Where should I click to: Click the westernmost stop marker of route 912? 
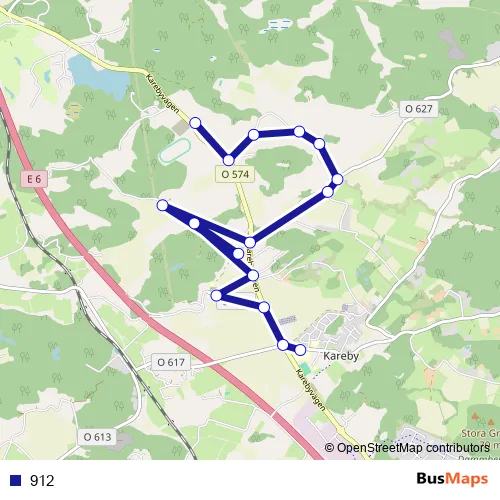(162, 205)
